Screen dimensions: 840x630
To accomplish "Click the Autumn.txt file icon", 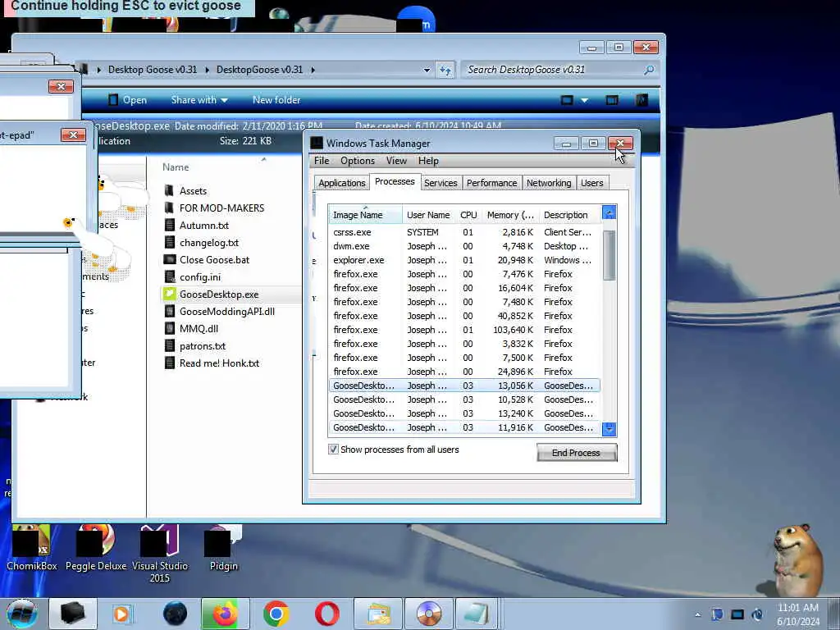I will pos(169,225).
